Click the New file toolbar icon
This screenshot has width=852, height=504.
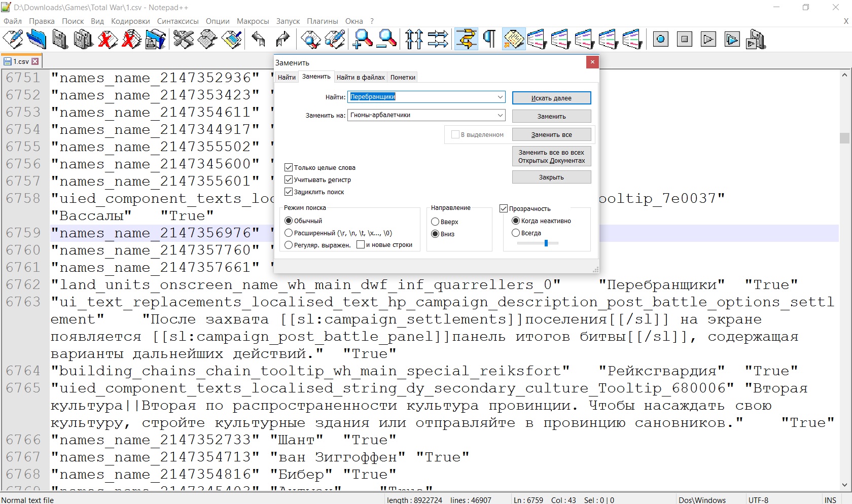[13, 39]
